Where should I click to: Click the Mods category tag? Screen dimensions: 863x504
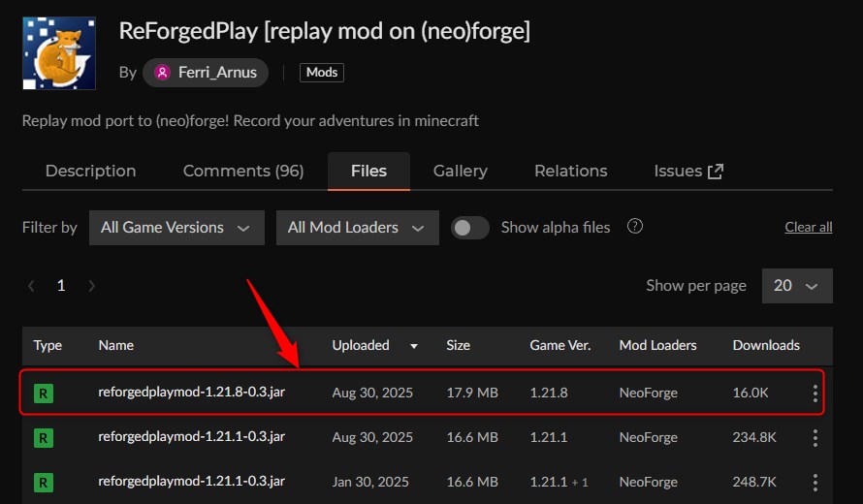[322, 73]
